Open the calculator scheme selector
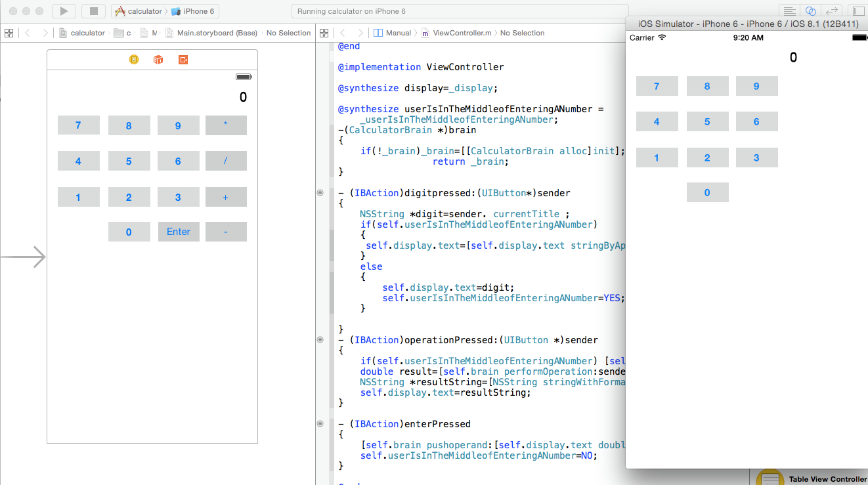The image size is (868, 485). [139, 11]
